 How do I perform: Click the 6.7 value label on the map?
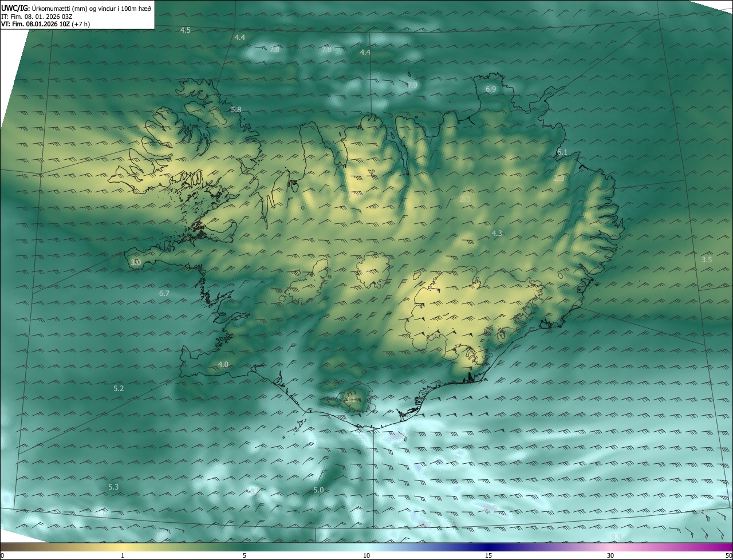coord(164,293)
